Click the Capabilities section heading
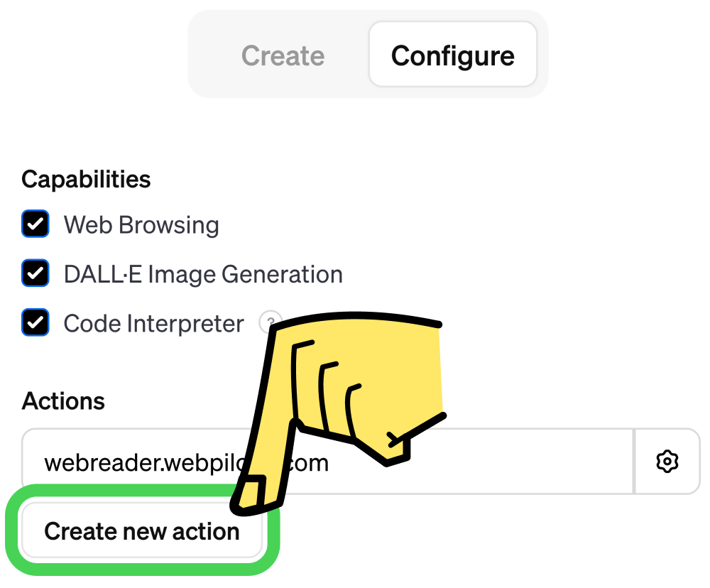 pos(86,179)
